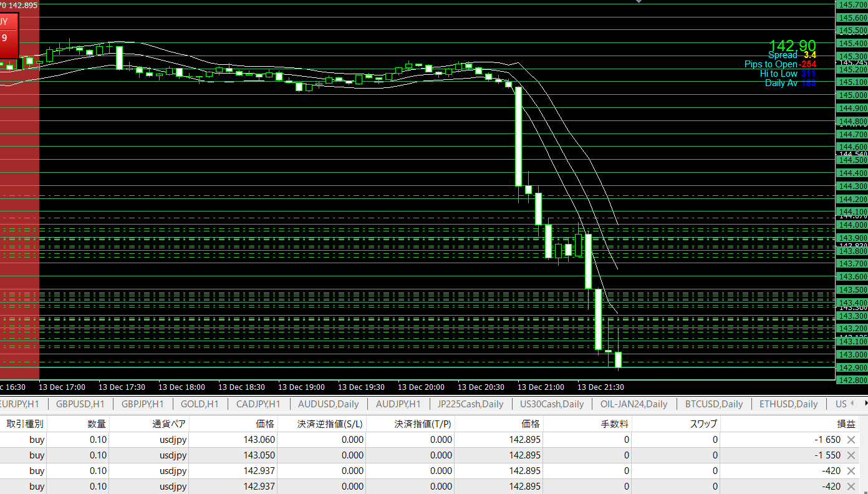Viewport: 868px width, 494px height.
Task: Open the ETHUSD,Daily chart tab
Action: [788, 404]
